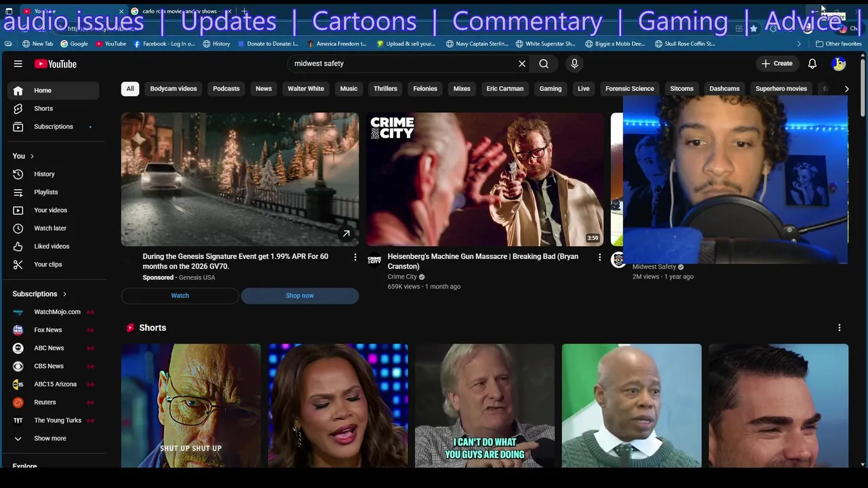The image size is (868, 488).
Task: Click the YouTube logo
Action: tap(55, 64)
